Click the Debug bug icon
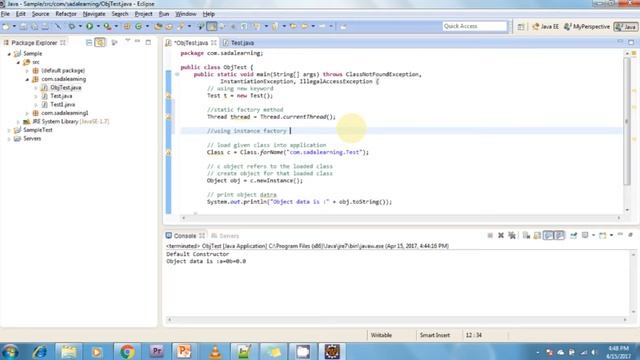 pos(72,27)
